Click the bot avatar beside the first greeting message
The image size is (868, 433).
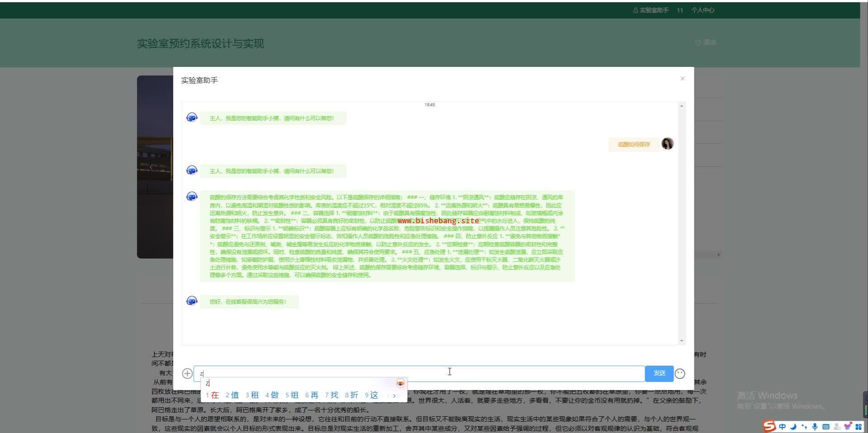(192, 118)
